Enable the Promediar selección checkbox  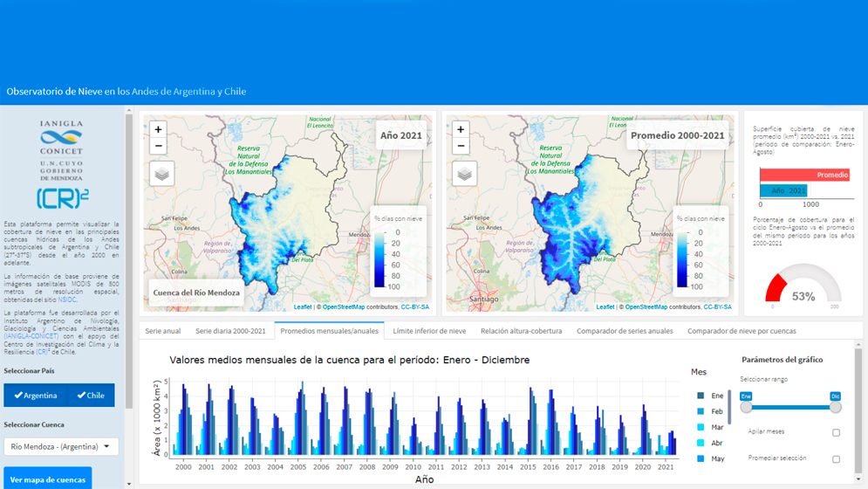[x=836, y=459]
